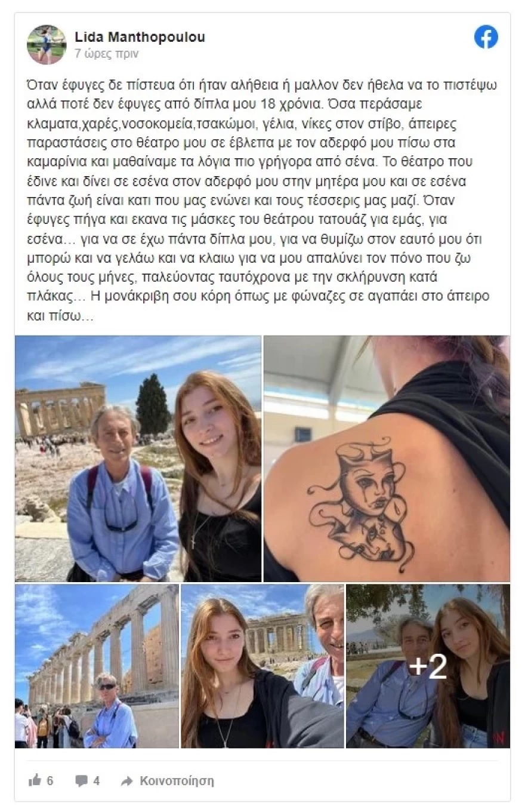Open the +2 more photos thumbnail
The image size is (525, 812).
click(428, 666)
